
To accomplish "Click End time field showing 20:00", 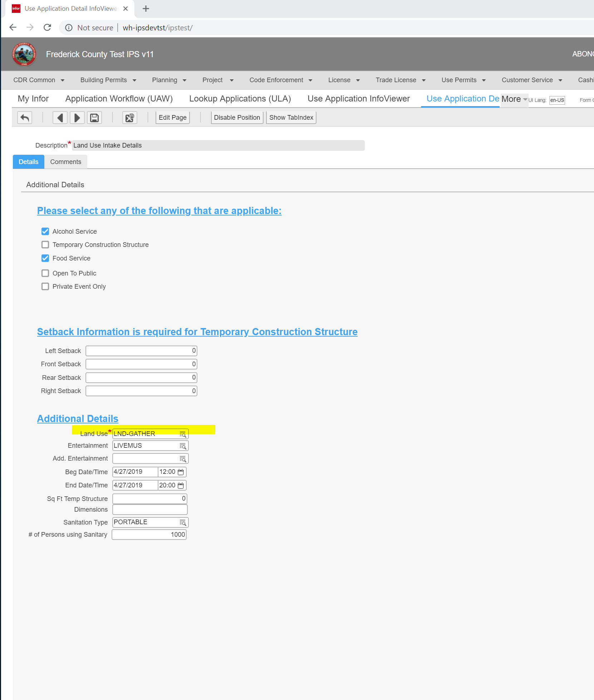I will pyautogui.click(x=167, y=485).
